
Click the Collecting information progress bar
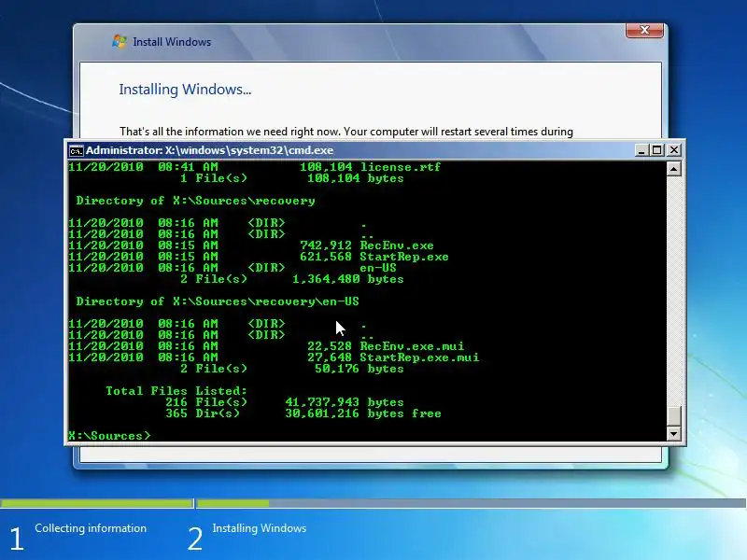(97, 503)
